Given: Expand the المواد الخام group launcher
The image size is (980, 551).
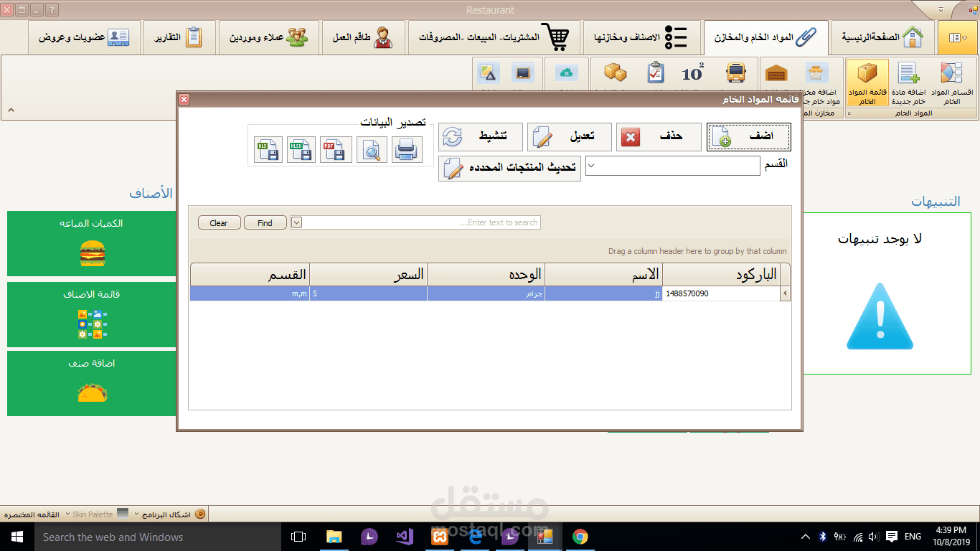Looking at the screenshot, I should (850, 113).
